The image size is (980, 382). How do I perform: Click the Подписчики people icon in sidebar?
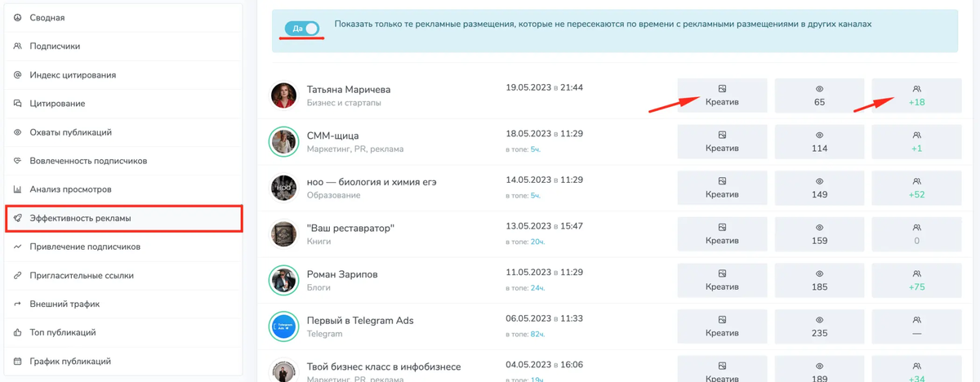click(17, 47)
